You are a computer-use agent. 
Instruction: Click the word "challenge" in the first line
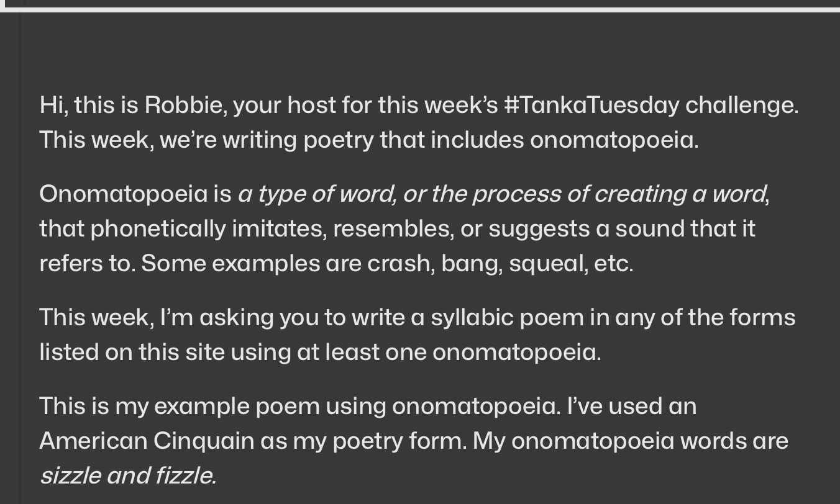pos(740,105)
